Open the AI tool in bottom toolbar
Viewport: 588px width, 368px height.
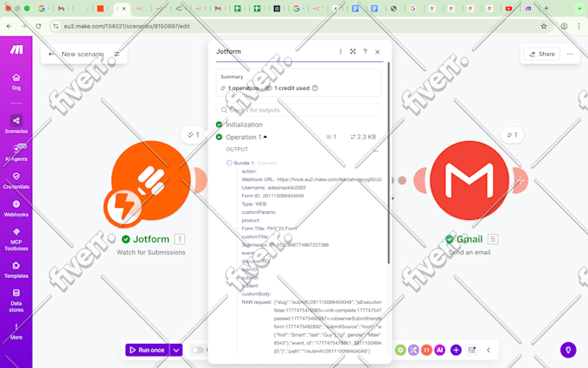[439, 350]
